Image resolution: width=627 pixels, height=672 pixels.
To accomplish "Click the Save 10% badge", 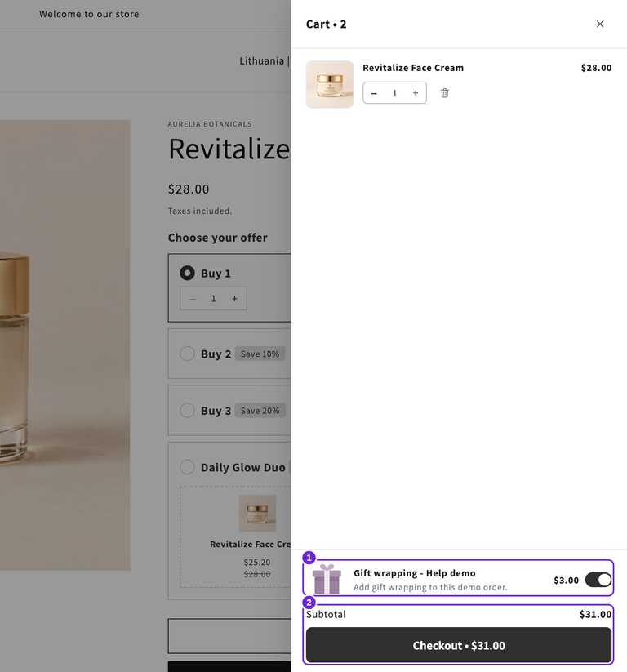I will (x=260, y=354).
